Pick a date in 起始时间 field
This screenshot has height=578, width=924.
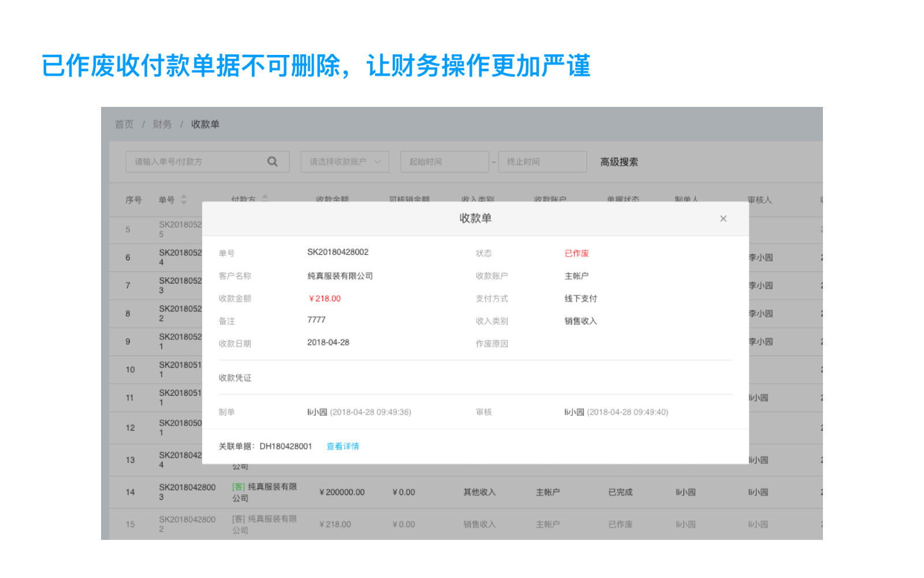pyautogui.click(x=444, y=162)
